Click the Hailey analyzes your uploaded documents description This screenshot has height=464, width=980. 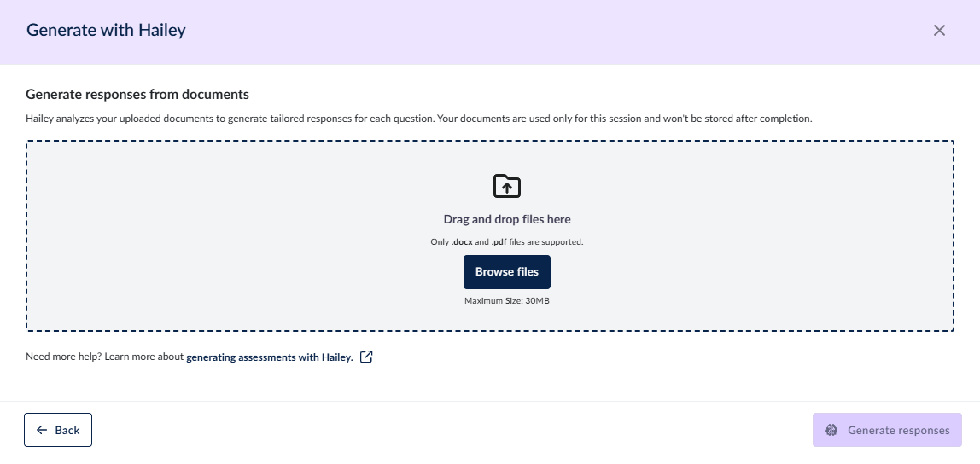419,119
